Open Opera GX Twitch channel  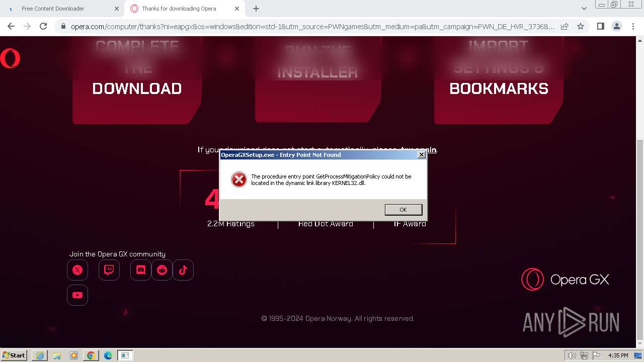(x=109, y=270)
